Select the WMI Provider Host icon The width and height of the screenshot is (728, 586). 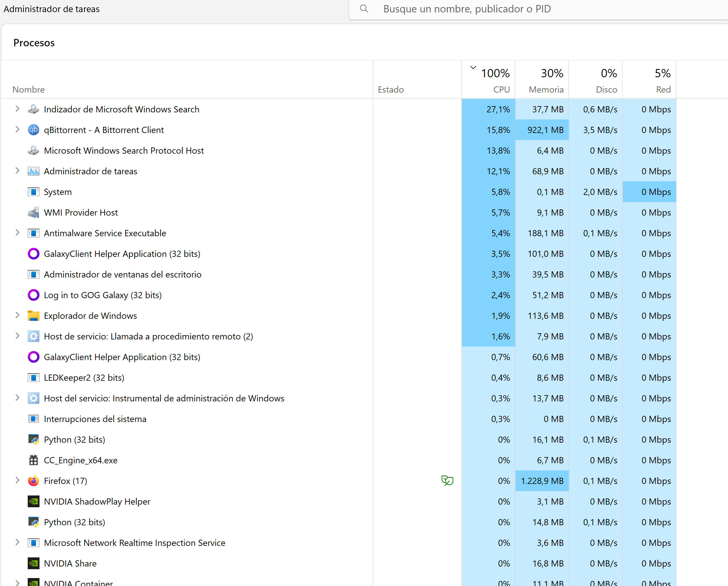[x=33, y=212]
